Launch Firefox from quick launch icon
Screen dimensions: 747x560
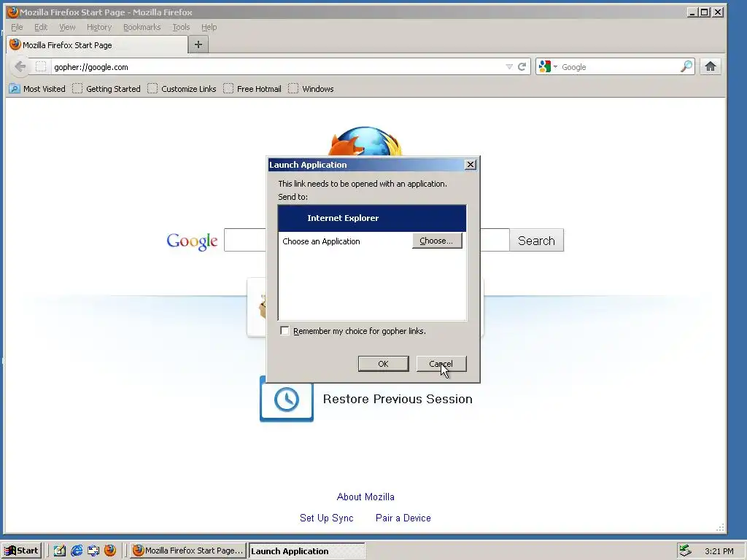pyautogui.click(x=110, y=551)
